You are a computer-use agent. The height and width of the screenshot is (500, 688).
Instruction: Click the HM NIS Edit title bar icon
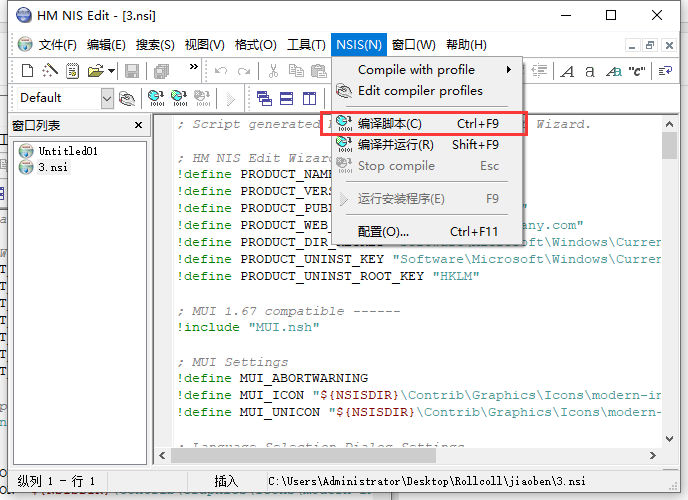[x=24, y=15]
